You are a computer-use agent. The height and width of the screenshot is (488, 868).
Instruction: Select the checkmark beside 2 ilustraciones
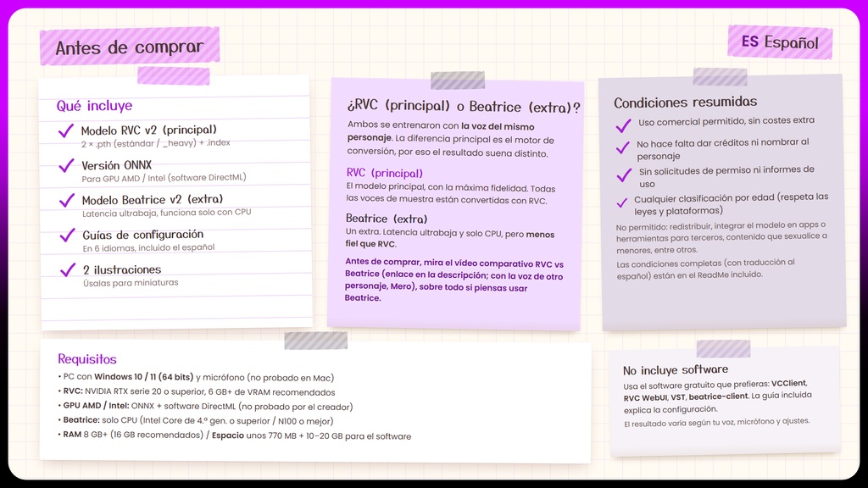68,269
